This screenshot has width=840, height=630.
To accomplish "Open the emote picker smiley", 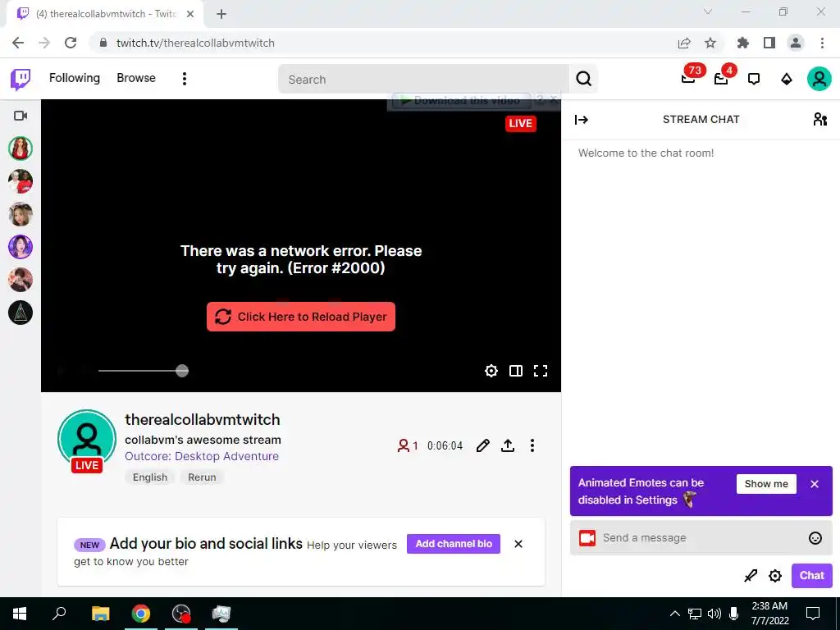I will [x=815, y=538].
